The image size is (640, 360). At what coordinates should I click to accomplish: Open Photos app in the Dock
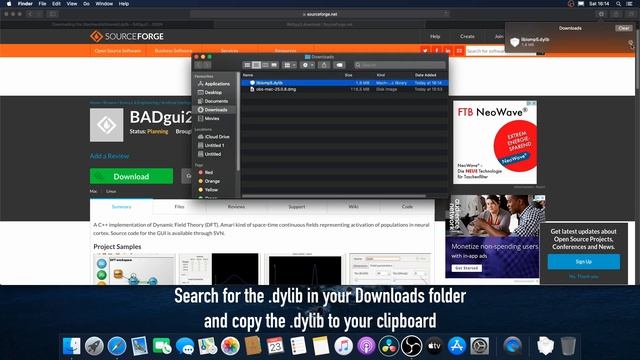[230, 346]
